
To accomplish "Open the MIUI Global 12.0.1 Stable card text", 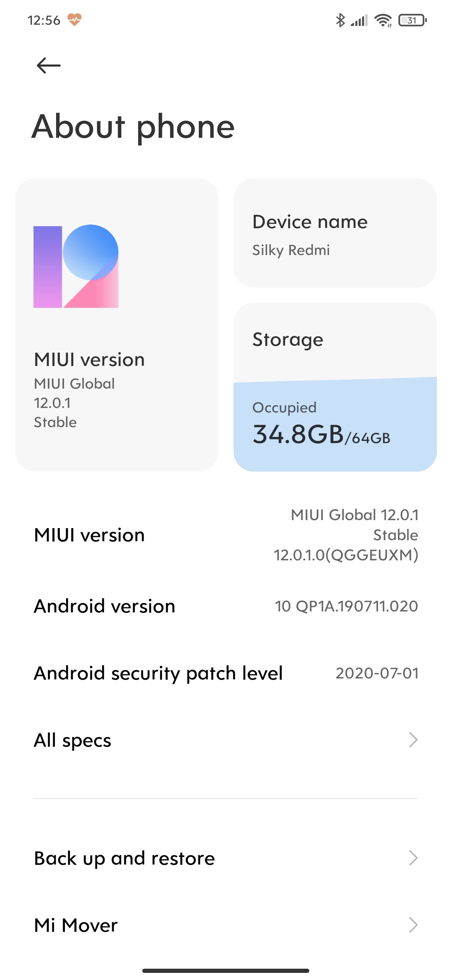I will [x=74, y=403].
